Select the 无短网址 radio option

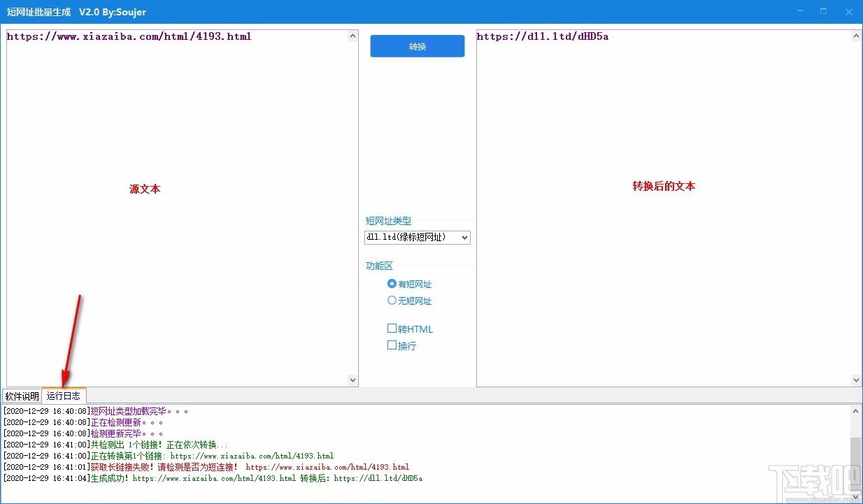coord(411,301)
